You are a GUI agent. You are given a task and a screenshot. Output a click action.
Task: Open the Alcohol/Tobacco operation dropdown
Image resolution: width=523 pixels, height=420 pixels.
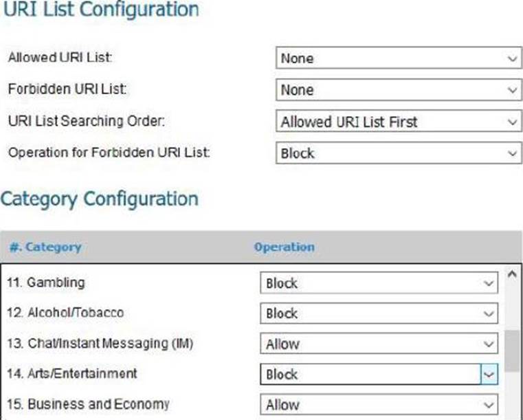pos(378,313)
